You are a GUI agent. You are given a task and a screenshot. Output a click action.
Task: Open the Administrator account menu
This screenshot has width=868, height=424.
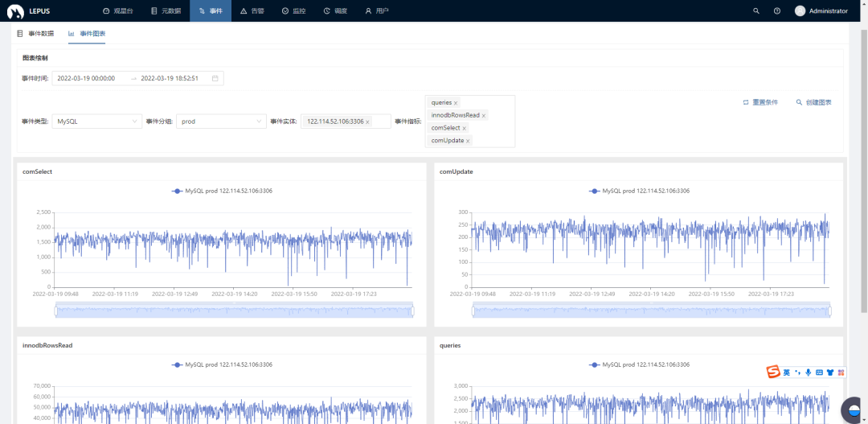(x=821, y=11)
